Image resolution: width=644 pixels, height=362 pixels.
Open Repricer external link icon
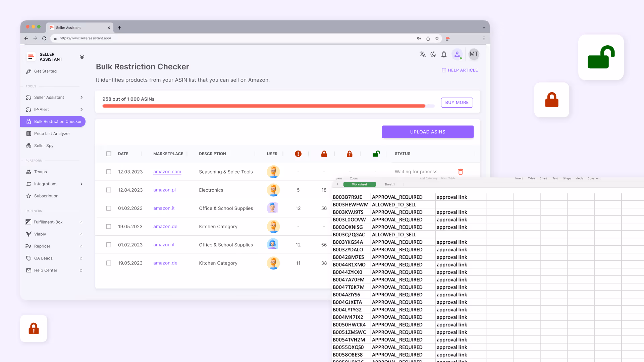tap(81, 246)
